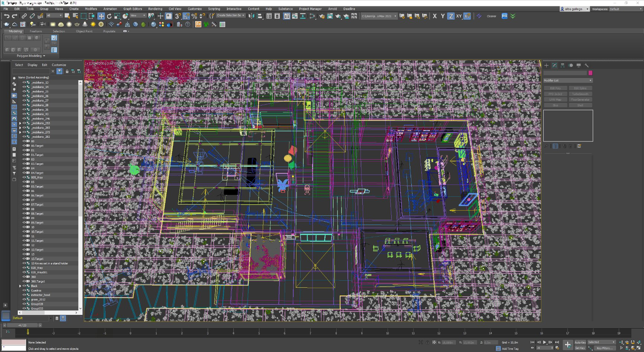Open the Utilities wrench panel
The height and width of the screenshot is (352, 644).
click(x=586, y=65)
